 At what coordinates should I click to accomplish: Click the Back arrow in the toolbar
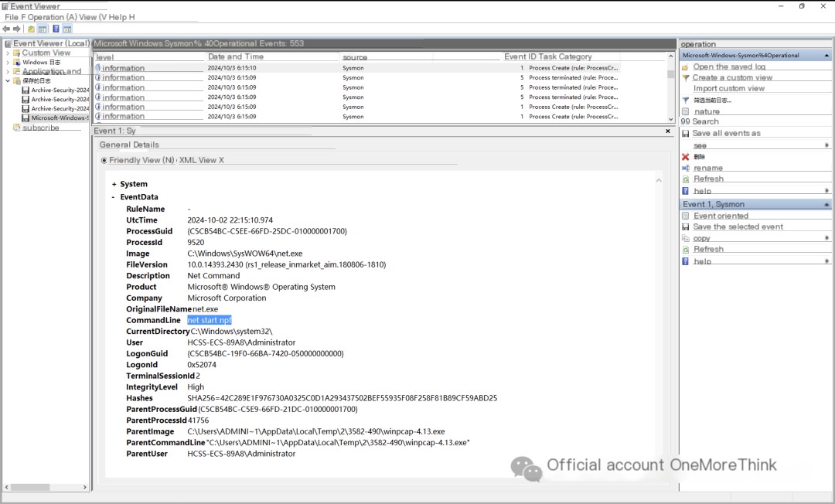(x=6, y=29)
